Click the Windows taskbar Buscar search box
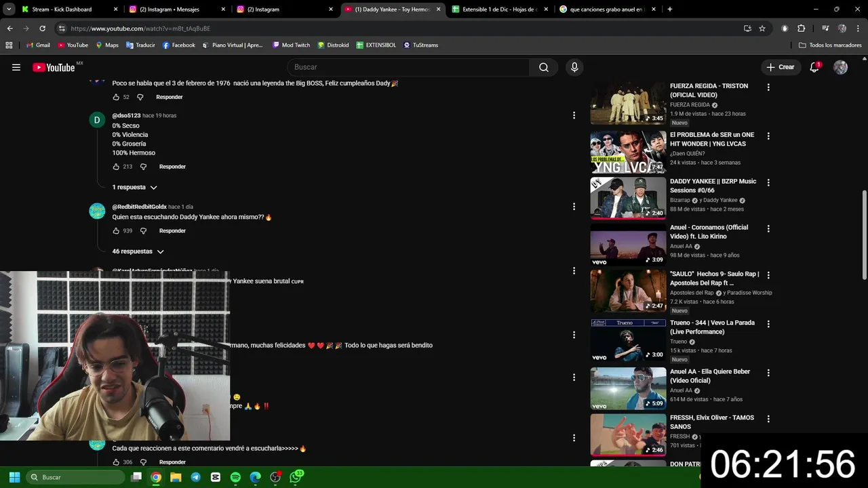The height and width of the screenshot is (488, 868). point(76,477)
